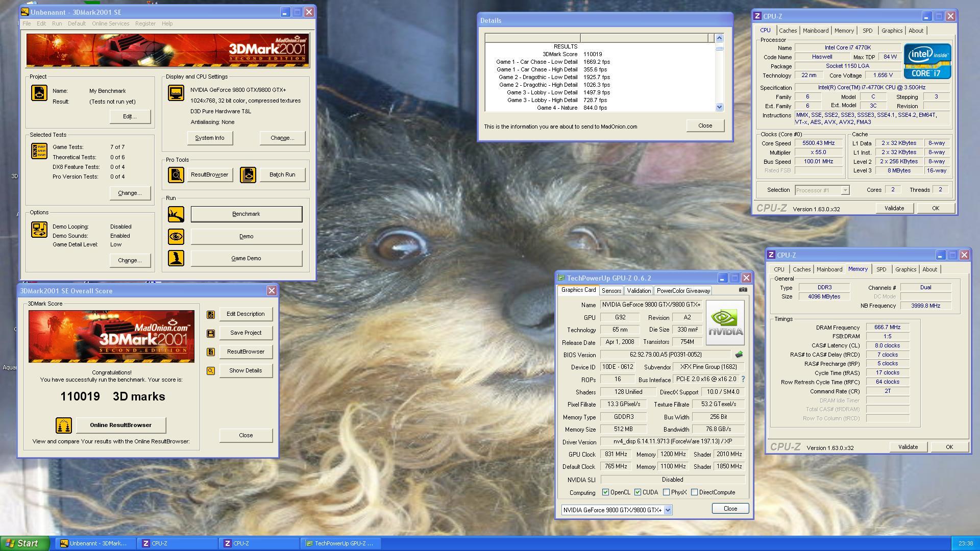Click the system tray clock
This screenshot has width=980, height=551.
[965, 544]
